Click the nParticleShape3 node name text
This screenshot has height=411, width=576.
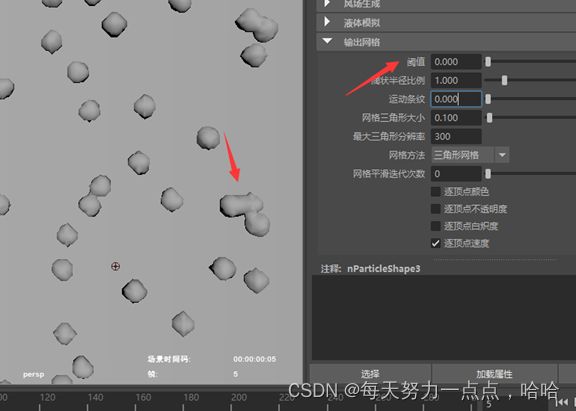pyautogui.click(x=384, y=269)
